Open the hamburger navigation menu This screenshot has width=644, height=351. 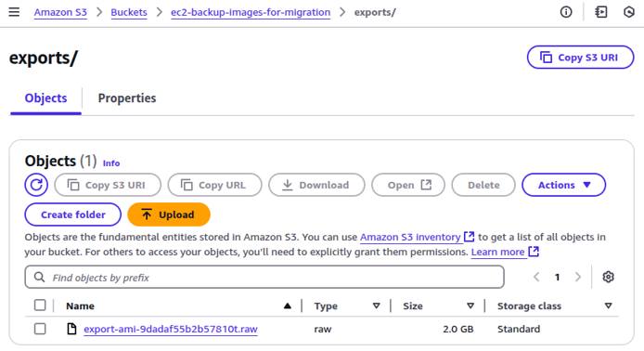pyautogui.click(x=14, y=12)
